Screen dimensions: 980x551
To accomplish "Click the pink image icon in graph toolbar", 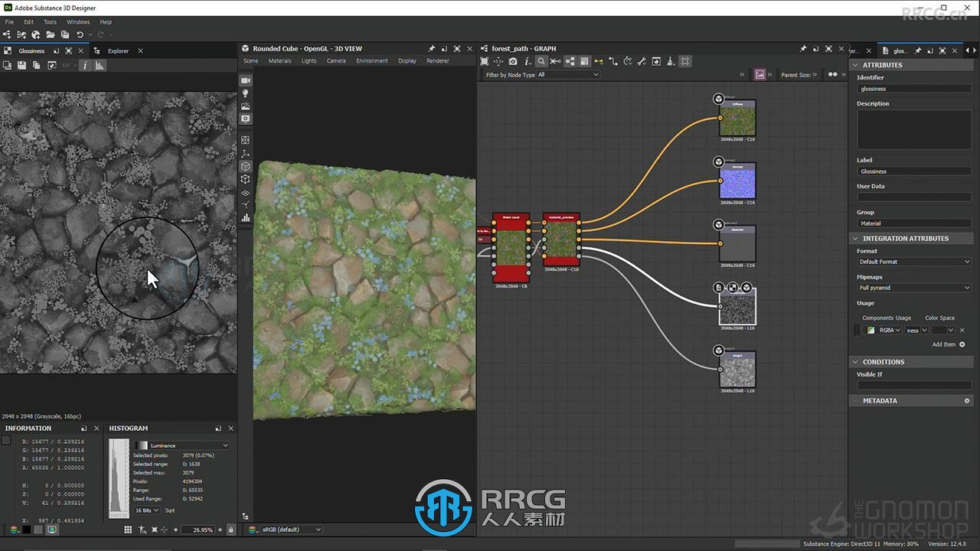I will 759,75.
